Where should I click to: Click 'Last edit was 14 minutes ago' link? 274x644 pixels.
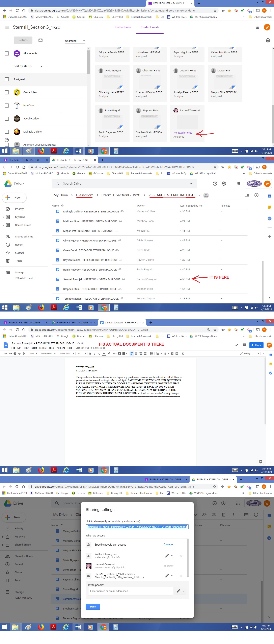[x=90, y=348]
